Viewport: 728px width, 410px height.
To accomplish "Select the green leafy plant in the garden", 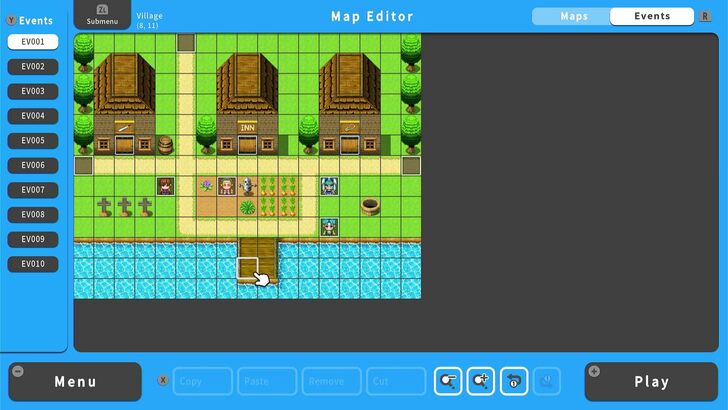I will (x=247, y=207).
